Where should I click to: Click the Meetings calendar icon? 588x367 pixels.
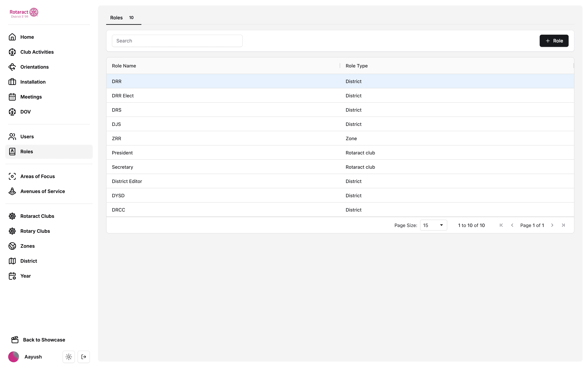click(x=12, y=97)
